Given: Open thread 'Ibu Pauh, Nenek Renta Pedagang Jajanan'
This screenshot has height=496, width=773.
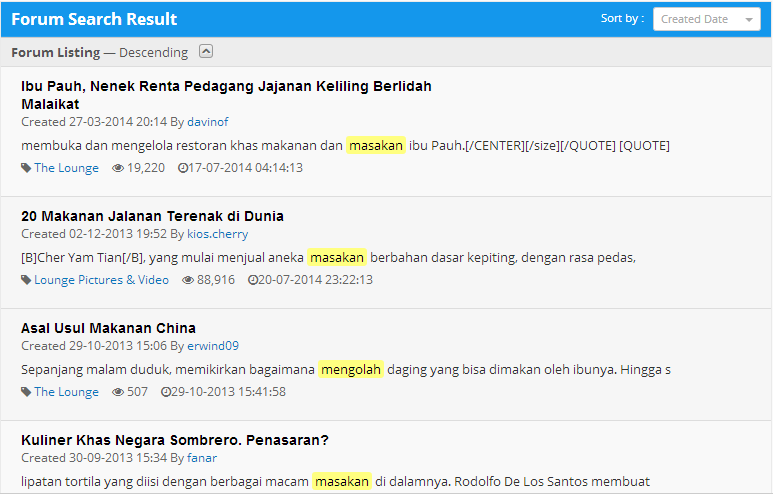Looking at the screenshot, I should (226, 95).
